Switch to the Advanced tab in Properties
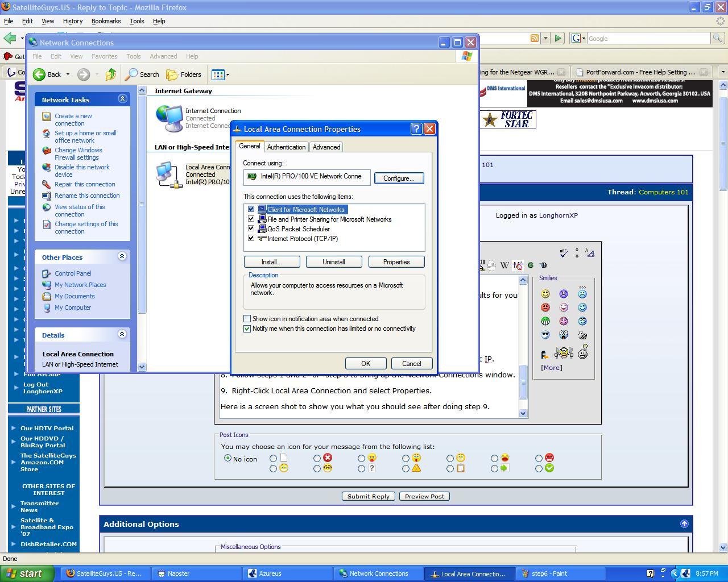The height and width of the screenshot is (582, 728). click(x=326, y=147)
